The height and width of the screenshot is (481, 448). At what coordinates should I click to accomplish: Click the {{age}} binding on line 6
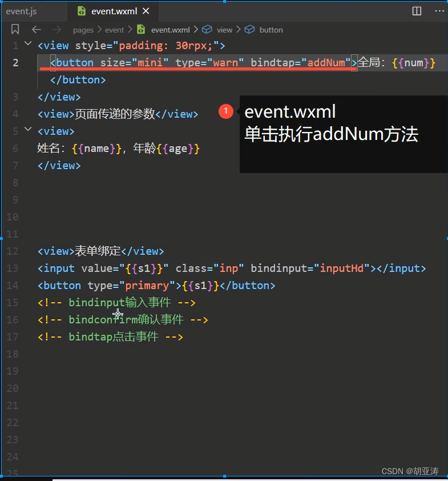click(x=178, y=149)
